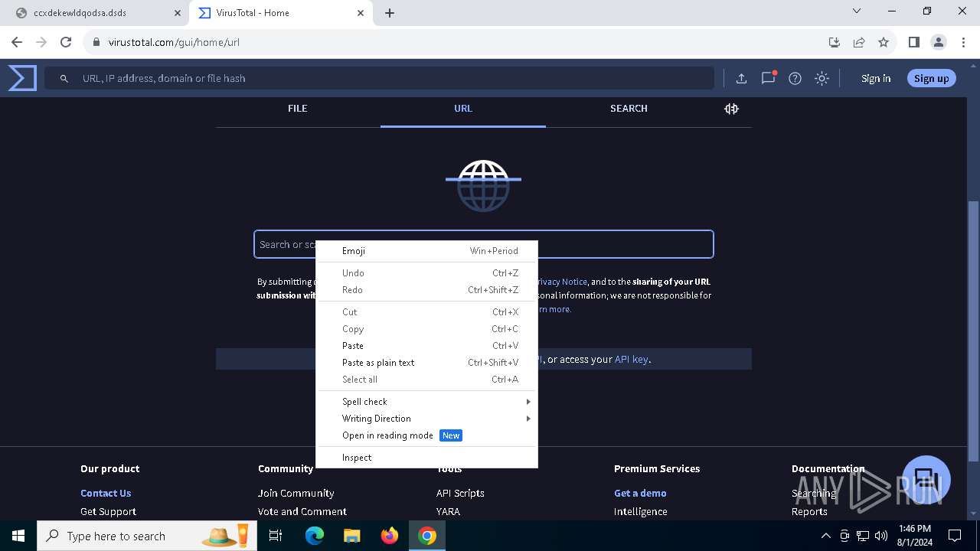Screen dimensions: 980x551
Task: Choose Undo from the context menu
Action: (427, 273)
